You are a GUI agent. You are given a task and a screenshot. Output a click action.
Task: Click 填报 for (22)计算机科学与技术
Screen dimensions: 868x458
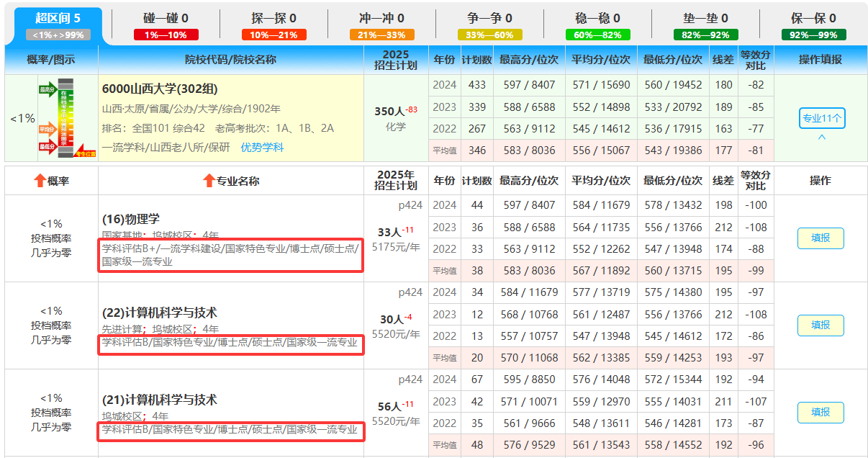[x=820, y=325]
